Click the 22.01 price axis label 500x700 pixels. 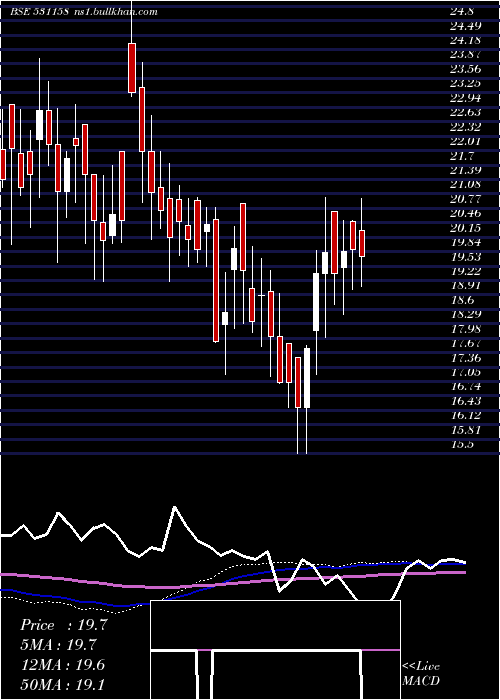click(x=465, y=142)
